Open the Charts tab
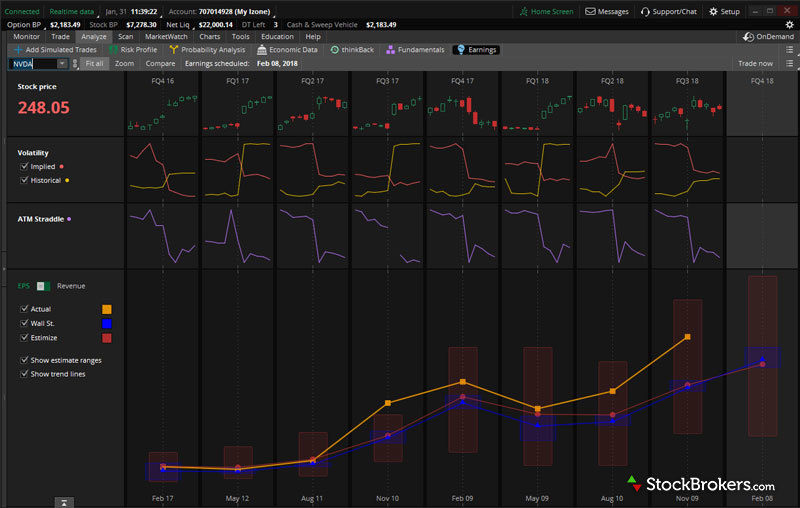800x508 pixels. [x=210, y=37]
